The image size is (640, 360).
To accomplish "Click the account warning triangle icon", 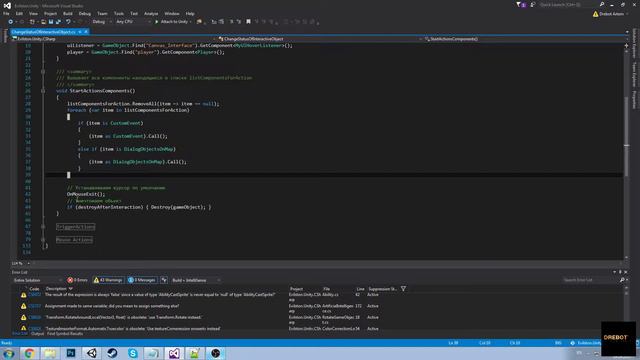I will 596,14.
